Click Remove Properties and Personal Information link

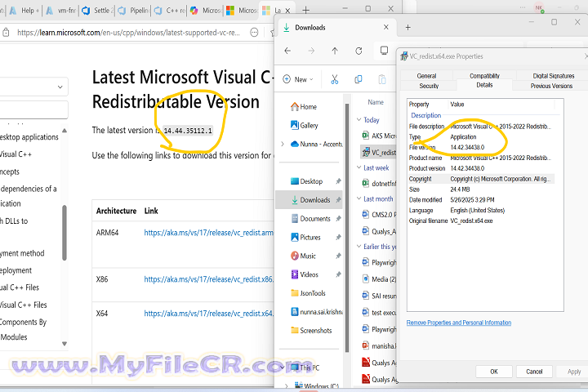pyautogui.click(x=459, y=323)
